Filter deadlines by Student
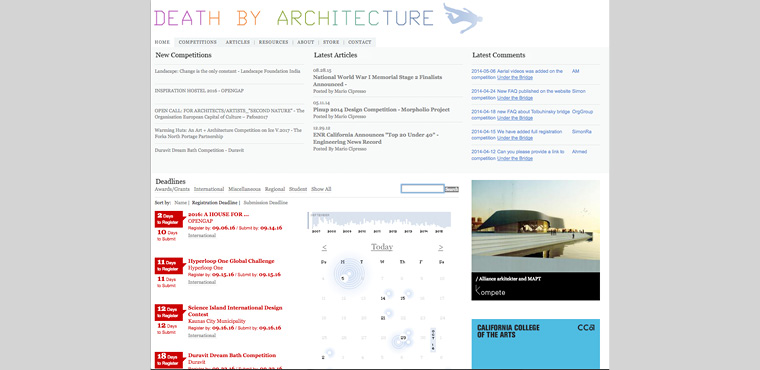The width and height of the screenshot is (760, 370). click(298, 189)
